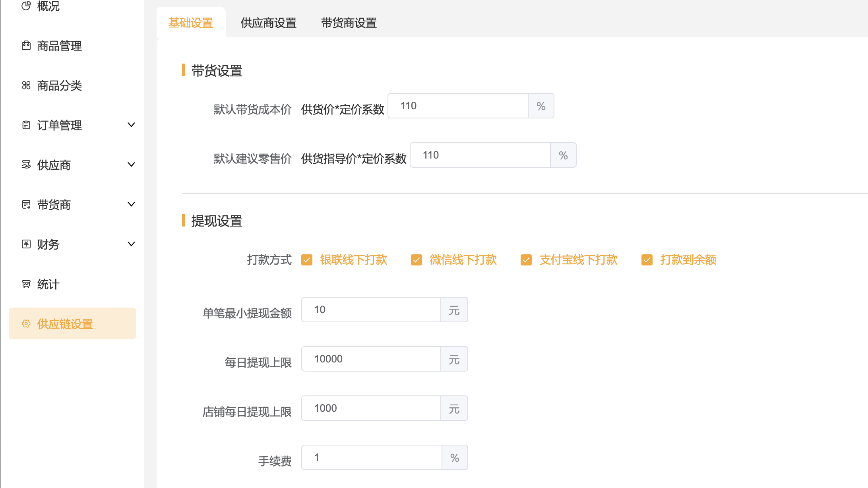Expand the 订单管理 menu chevron
Viewport: 868px width, 488px height.
coord(131,125)
